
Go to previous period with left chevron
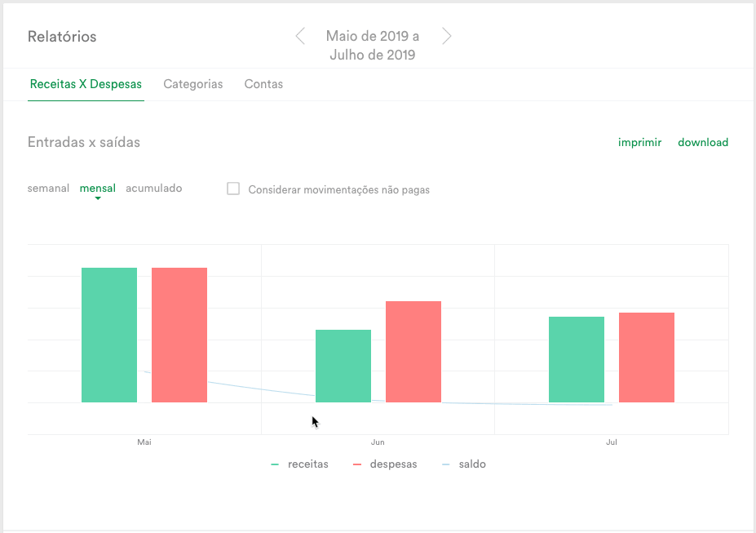coord(300,36)
